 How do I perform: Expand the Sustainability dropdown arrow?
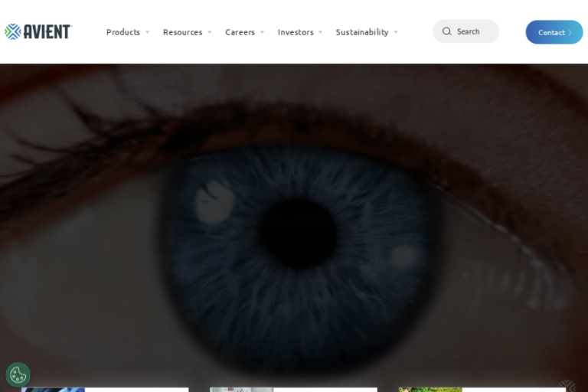[x=396, y=32]
